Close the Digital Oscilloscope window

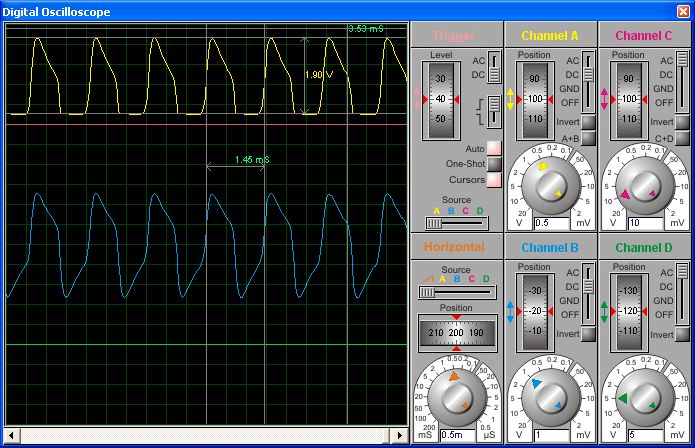pyautogui.click(x=683, y=12)
